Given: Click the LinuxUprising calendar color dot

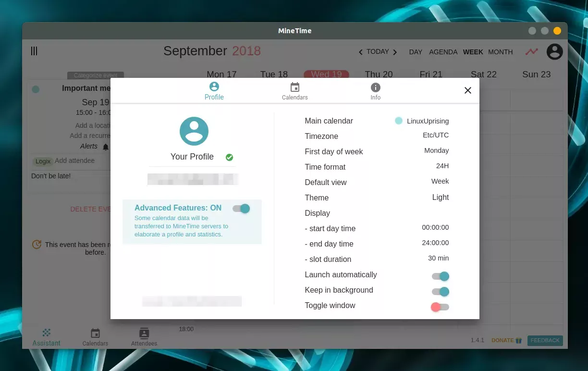Looking at the screenshot, I should coord(399,121).
